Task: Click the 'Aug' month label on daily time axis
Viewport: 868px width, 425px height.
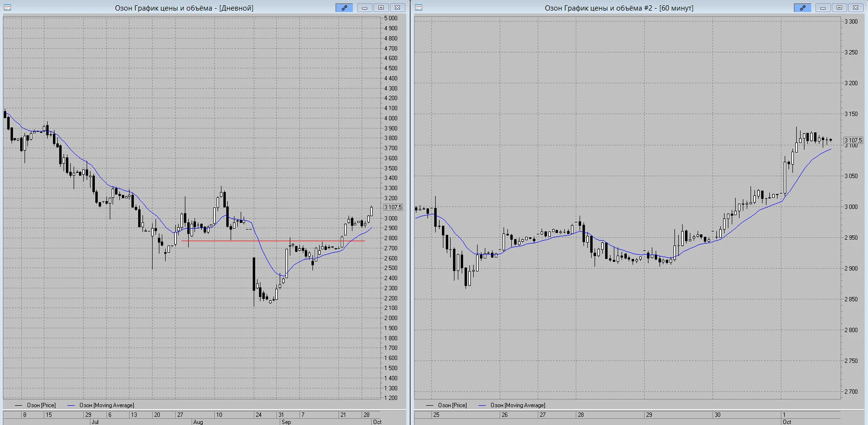Action: coord(198,422)
